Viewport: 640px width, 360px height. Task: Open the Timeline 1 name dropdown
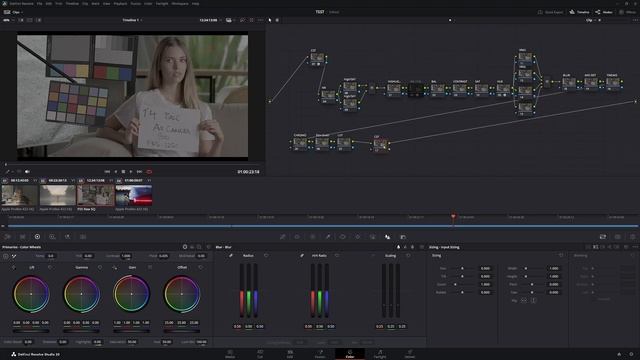click(x=132, y=20)
